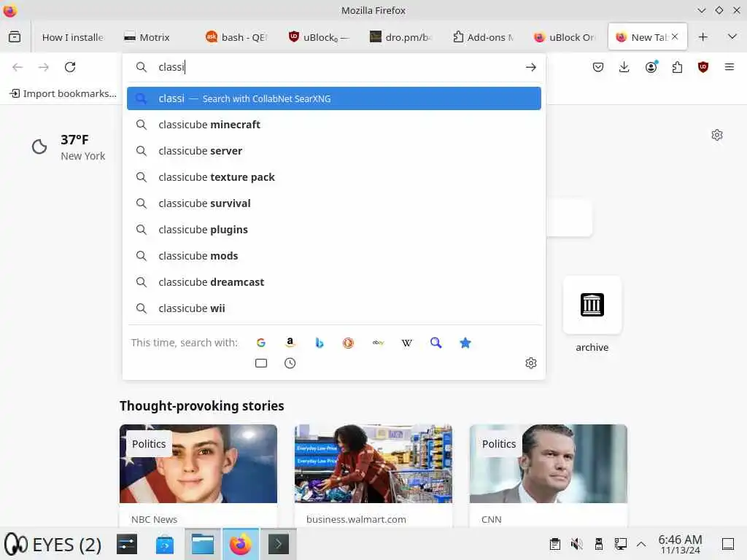The width and height of the screenshot is (747, 560).
Task: Open the network tray icon
Action: 620,544
